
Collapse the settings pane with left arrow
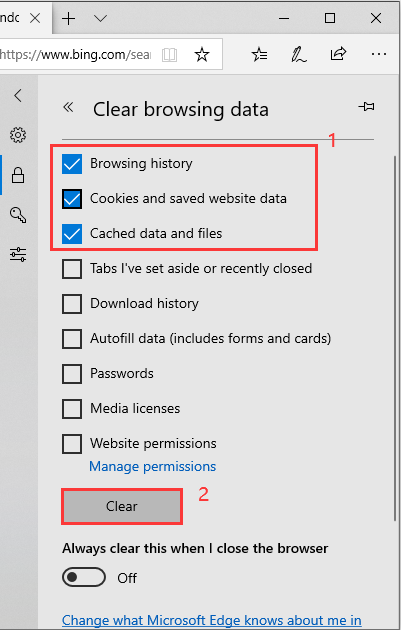point(18,95)
